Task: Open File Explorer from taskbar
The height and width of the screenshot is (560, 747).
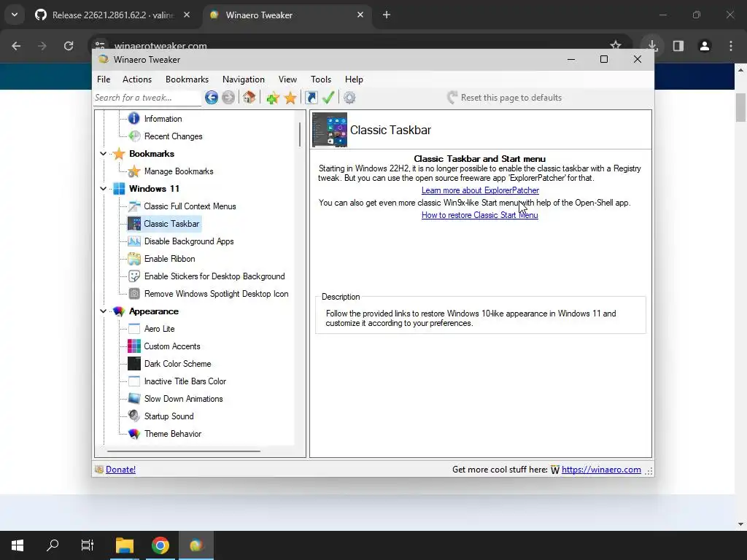Action: point(125,545)
